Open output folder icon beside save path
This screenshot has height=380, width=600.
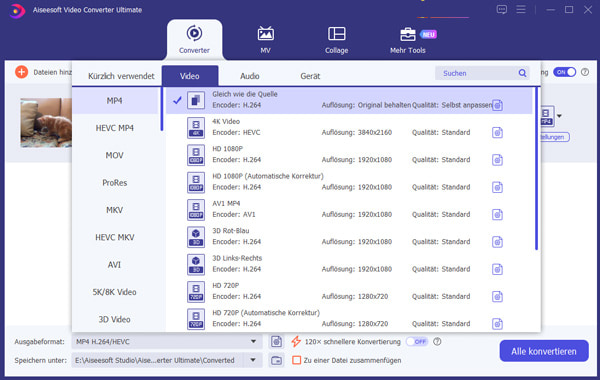(276, 360)
